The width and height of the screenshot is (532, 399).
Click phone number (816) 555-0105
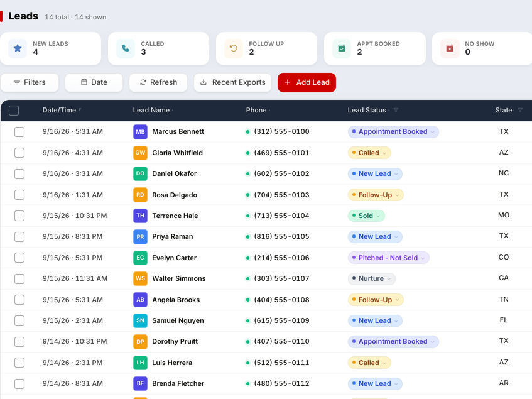(281, 236)
